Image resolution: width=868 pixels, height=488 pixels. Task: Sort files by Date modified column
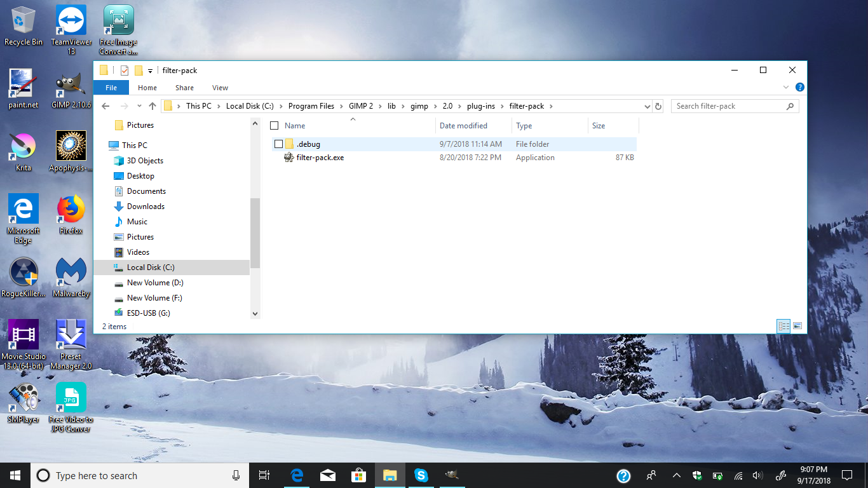[463, 126]
